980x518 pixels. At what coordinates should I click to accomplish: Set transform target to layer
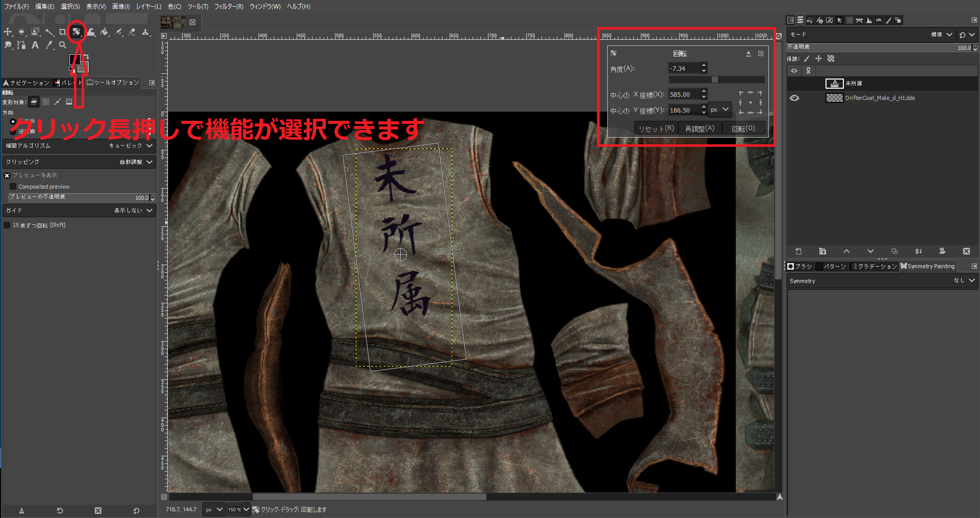coord(34,102)
